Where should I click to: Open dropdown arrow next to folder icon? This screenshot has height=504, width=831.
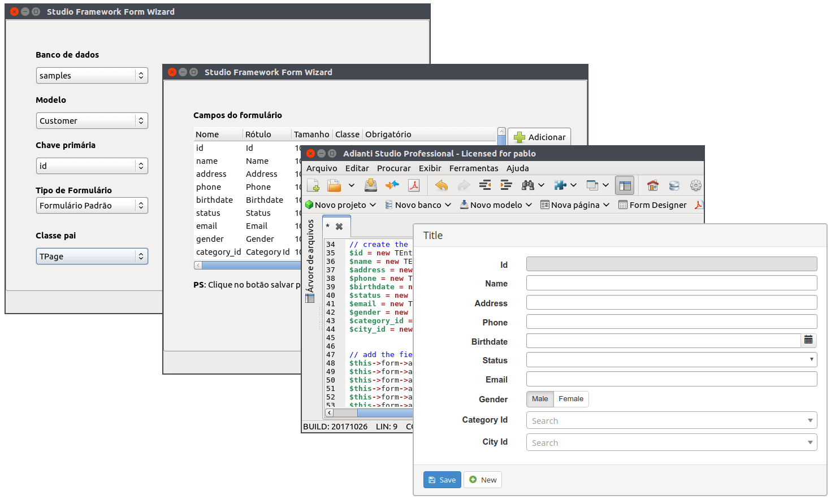tap(351, 185)
